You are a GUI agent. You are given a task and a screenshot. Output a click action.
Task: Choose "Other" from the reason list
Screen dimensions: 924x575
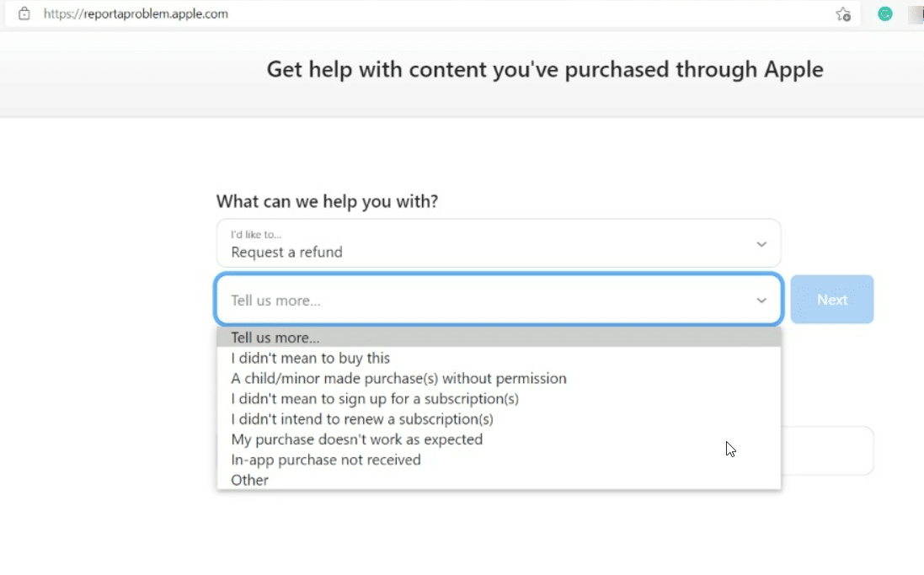[250, 480]
